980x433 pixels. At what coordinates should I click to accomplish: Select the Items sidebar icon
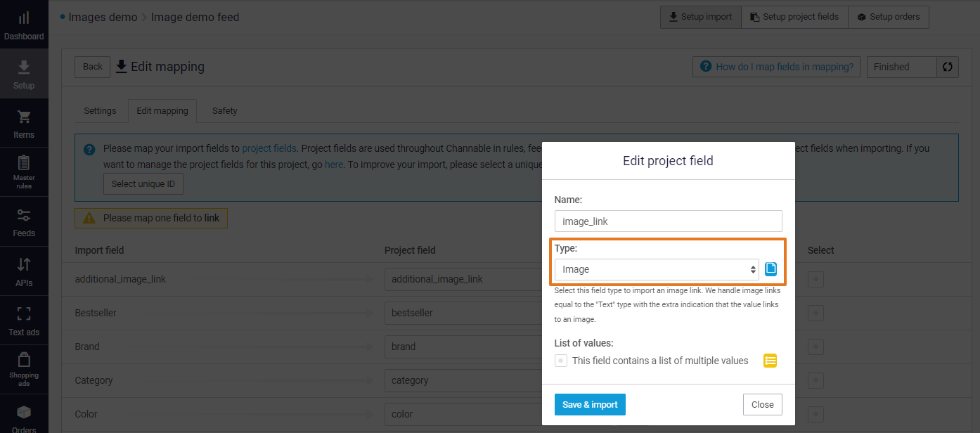click(x=24, y=122)
